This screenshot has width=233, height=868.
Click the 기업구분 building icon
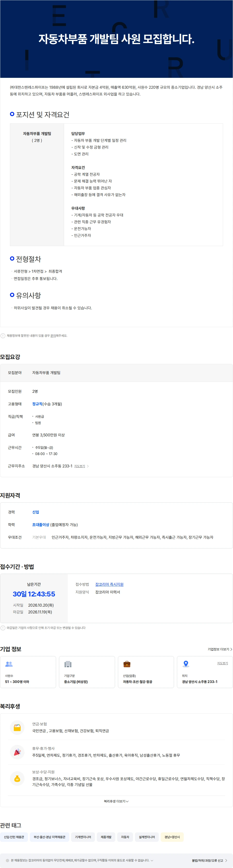(x=68, y=664)
